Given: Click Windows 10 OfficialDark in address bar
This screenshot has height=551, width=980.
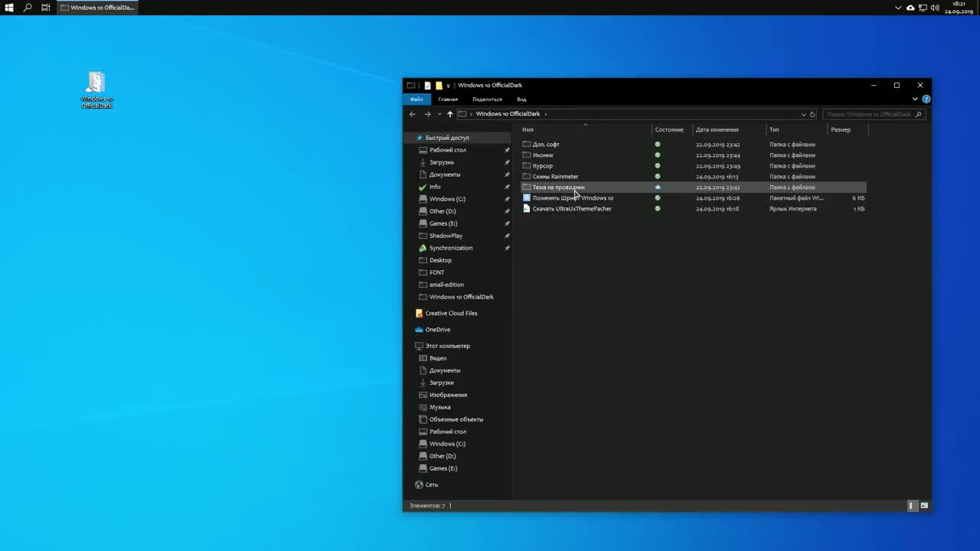Looking at the screenshot, I should pos(508,114).
